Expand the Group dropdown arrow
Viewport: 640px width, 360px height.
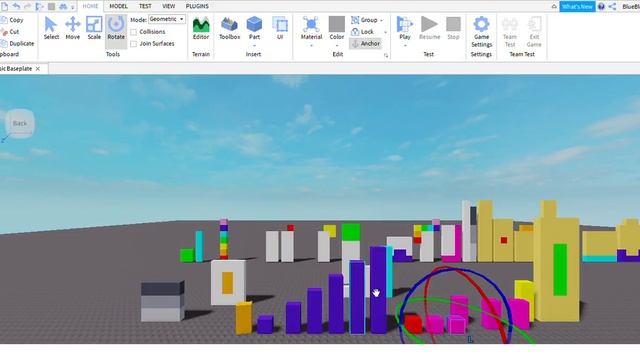pos(382,20)
